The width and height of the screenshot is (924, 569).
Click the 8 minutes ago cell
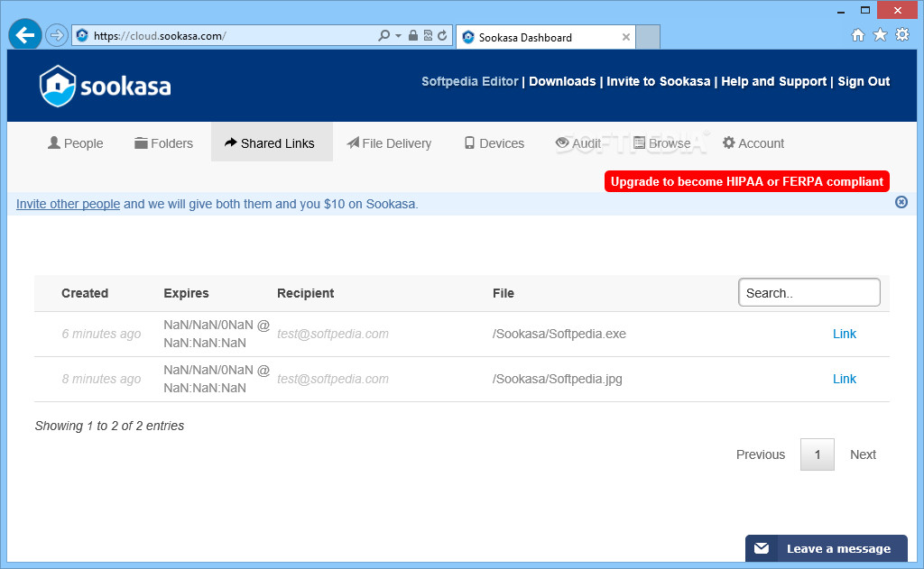click(x=101, y=379)
